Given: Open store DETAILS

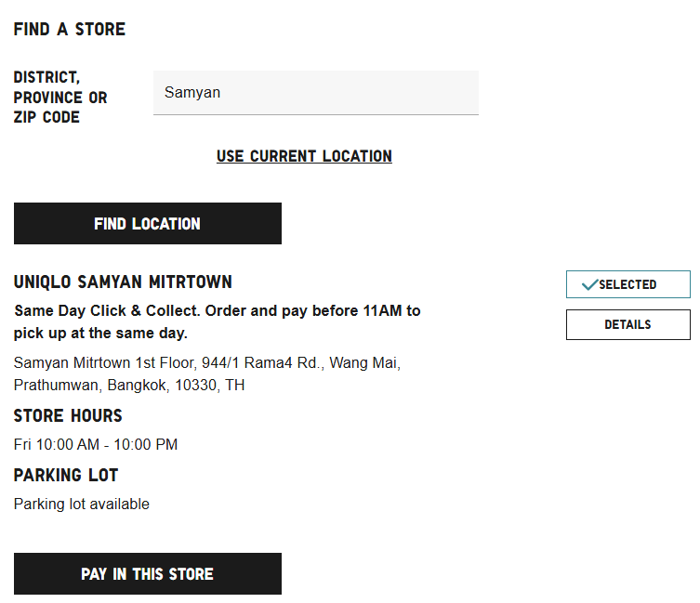Looking at the screenshot, I should point(628,324).
